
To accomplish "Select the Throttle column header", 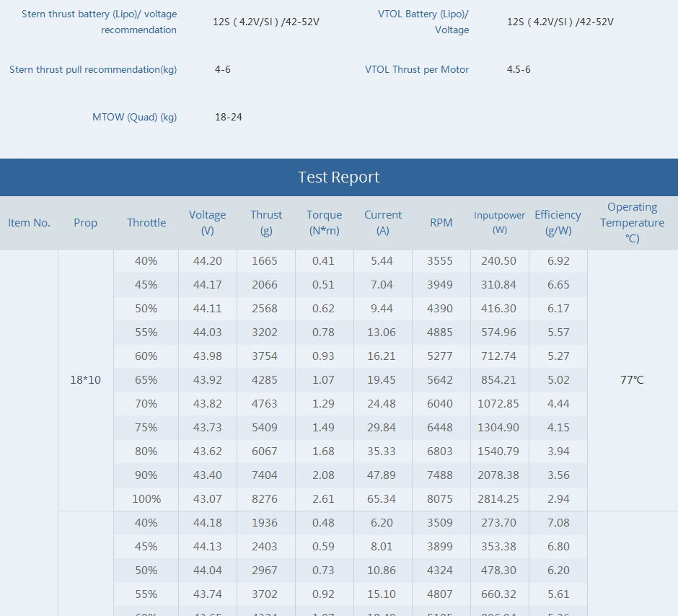I will pyautogui.click(x=146, y=222).
